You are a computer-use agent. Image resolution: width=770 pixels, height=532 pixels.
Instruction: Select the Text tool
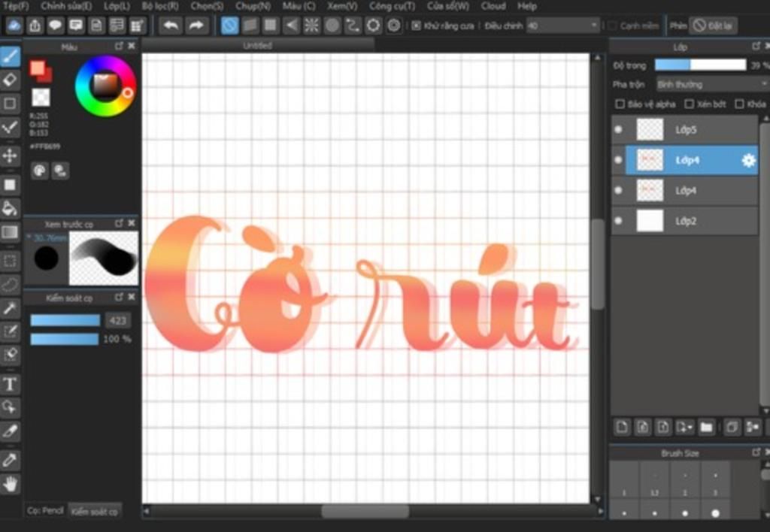tap(10, 384)
